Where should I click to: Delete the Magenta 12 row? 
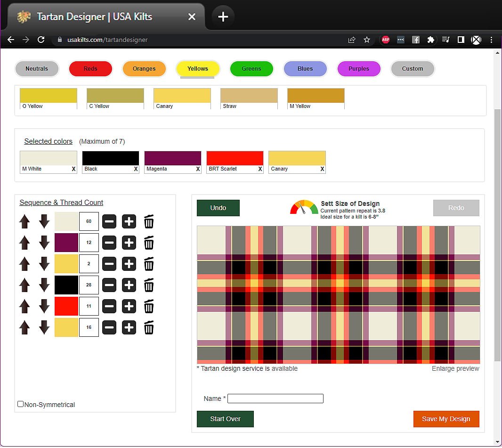tap(149, 243)
